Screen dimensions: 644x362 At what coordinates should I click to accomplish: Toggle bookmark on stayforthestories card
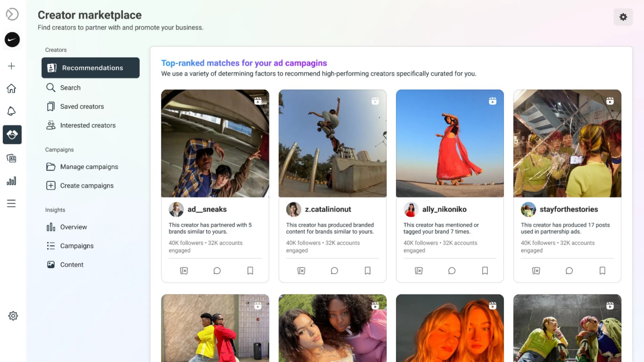pos(602,271)
